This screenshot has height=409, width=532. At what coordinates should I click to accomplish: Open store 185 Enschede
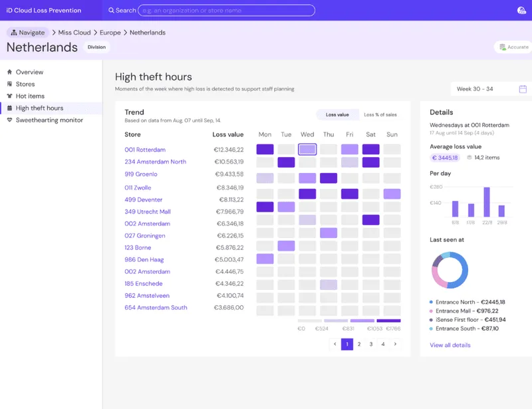143,283
